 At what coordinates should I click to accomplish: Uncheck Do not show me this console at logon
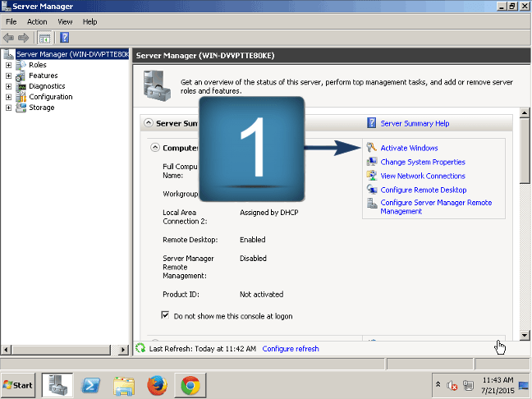[165, 315]
